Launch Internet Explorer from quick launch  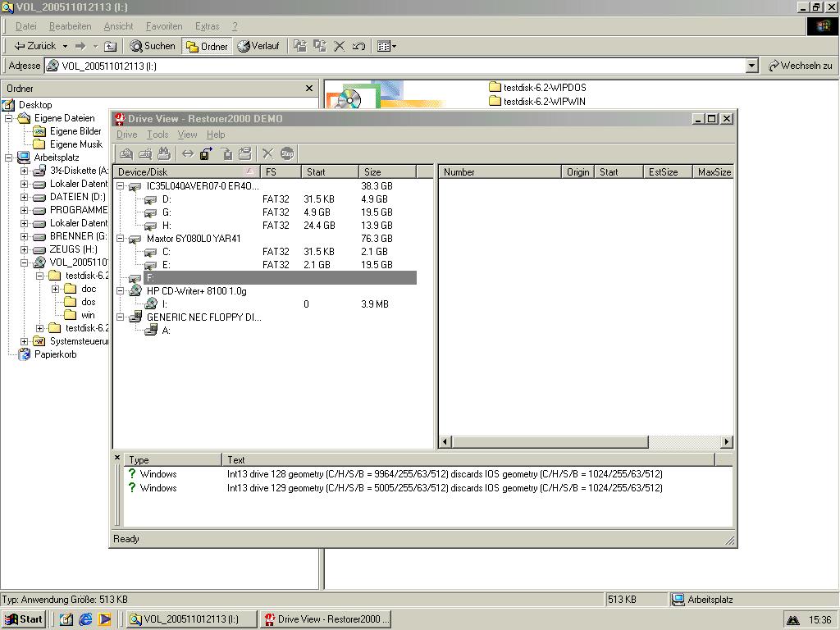click(x=85, y=619)
